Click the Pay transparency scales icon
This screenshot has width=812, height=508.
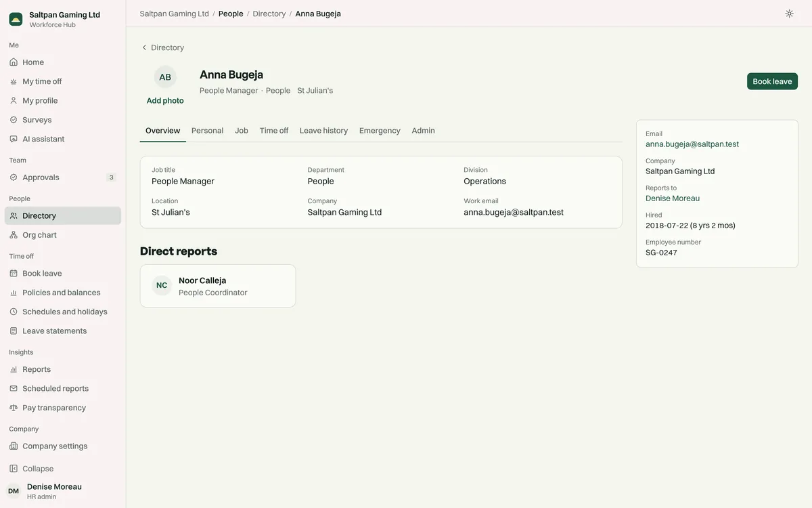point(14,408)
